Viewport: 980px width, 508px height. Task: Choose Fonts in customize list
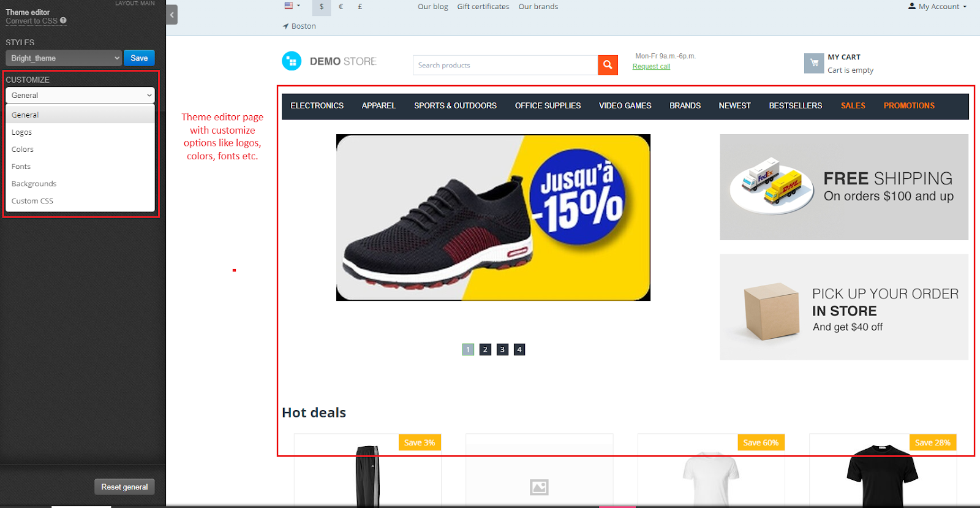[x=80, y=166]
